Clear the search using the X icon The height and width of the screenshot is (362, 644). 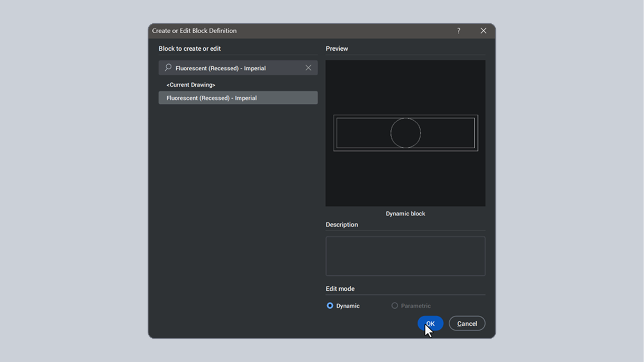[309, 68]
